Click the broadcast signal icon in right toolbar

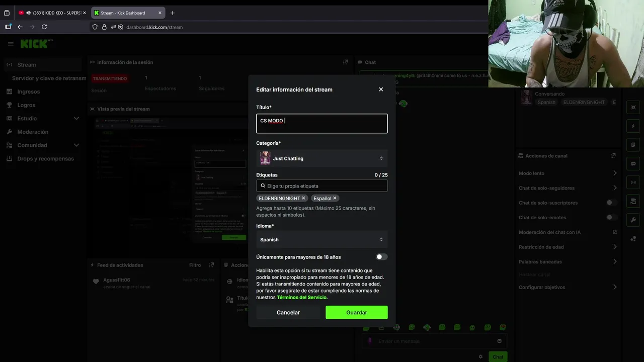[x=633, y=182]
